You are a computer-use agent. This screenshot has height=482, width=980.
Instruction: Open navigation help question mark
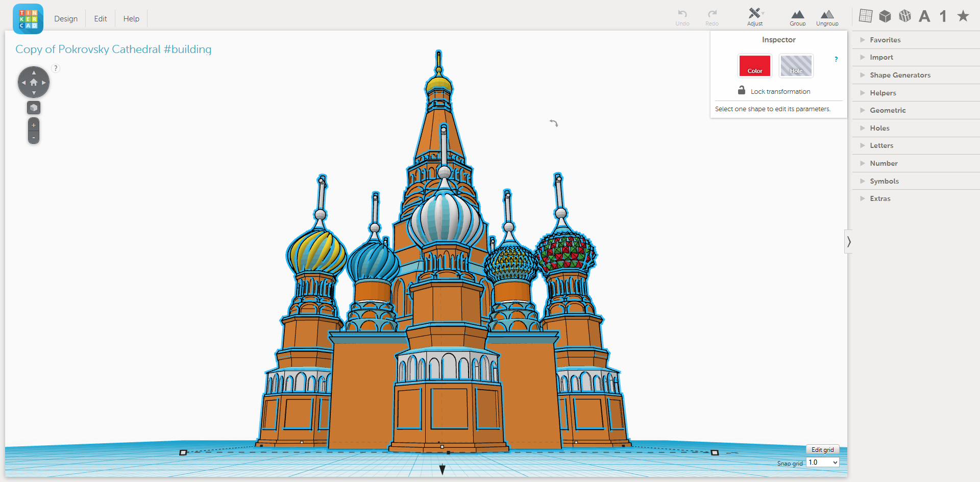click(56, 68)
